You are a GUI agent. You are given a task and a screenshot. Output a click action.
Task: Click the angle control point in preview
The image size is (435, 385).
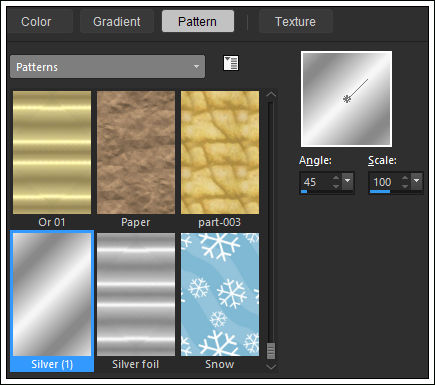pos(347,99)
